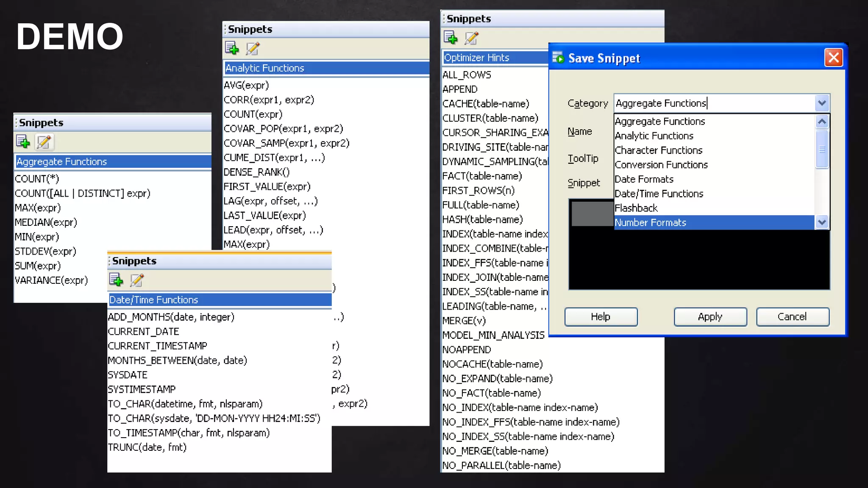The height and width of the screenshot is (488, 868).
Task: Click Add Snippet icon in Date/Time Functions panel
Action: [116, 280]
